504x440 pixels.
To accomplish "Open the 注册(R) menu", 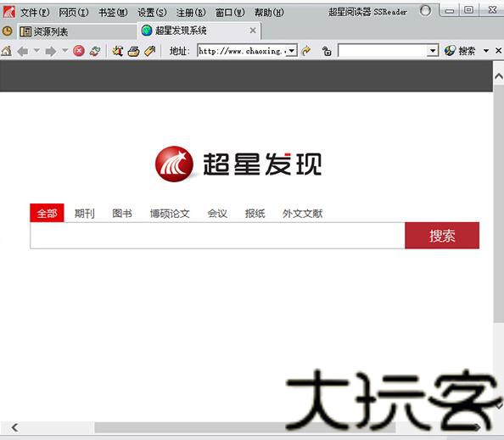I will (191, 13).
